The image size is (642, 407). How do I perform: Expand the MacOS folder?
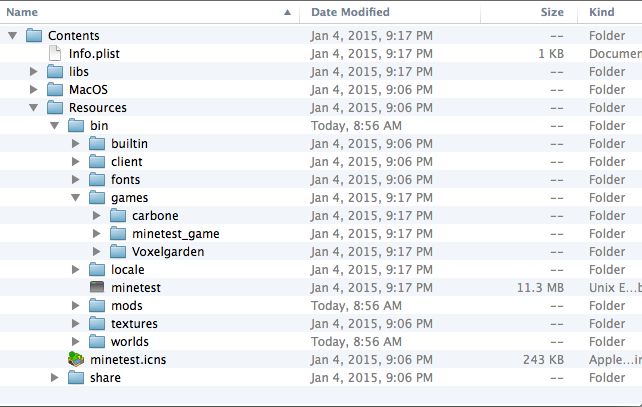pos(34,90)
